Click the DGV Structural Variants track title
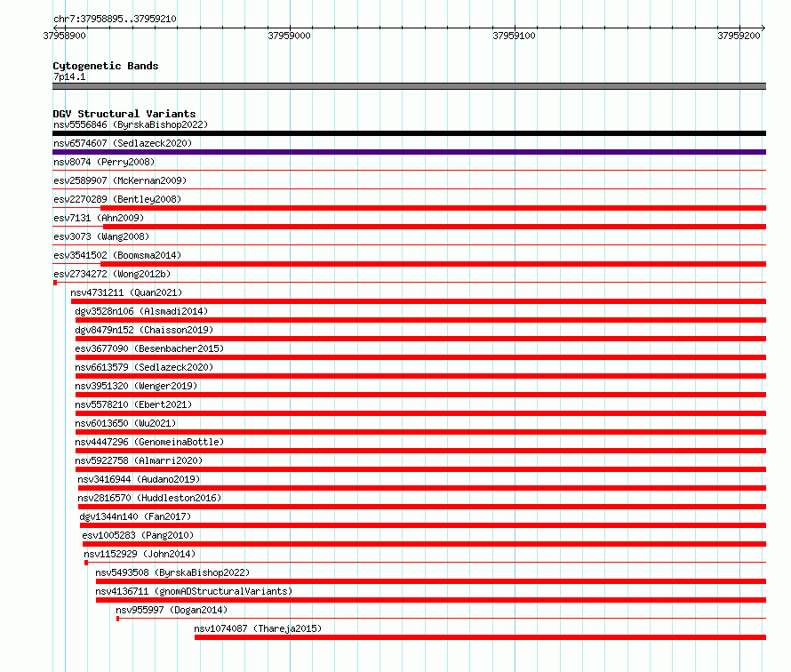Image resolution: width=791 pixels, height=672 pixels. click(x=124, y=114)
